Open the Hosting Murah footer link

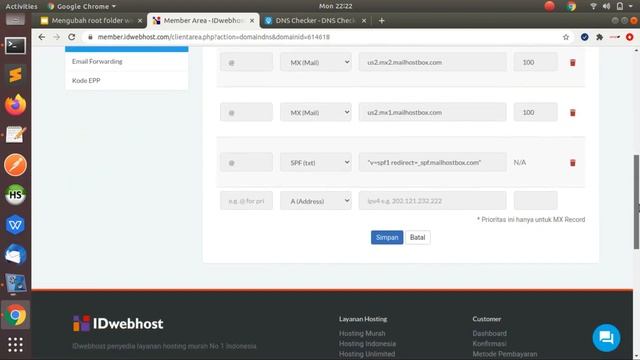tap(362, 333)
